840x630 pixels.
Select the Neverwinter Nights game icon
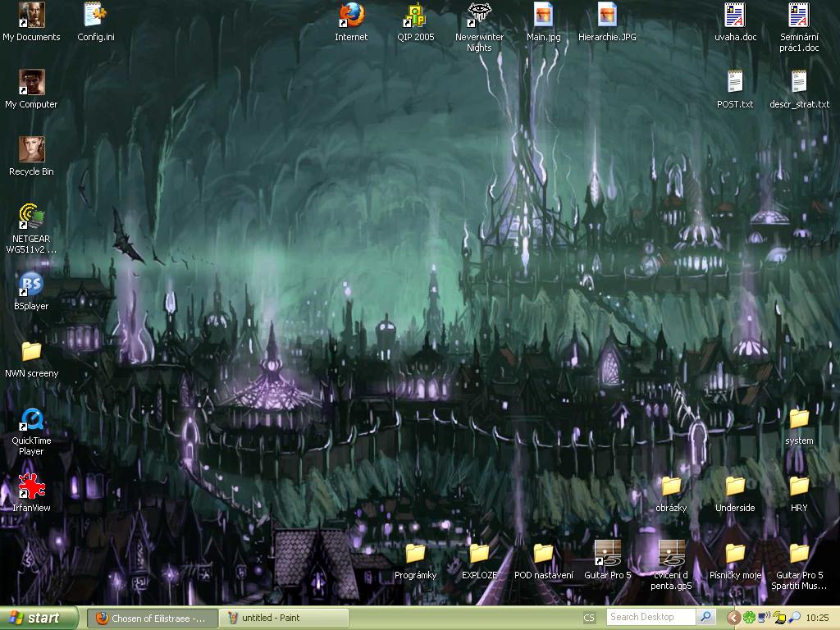(479, 16)
